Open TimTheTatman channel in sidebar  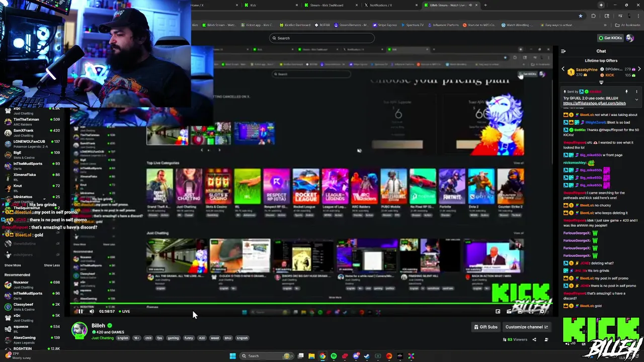click(x=32, y=121)
